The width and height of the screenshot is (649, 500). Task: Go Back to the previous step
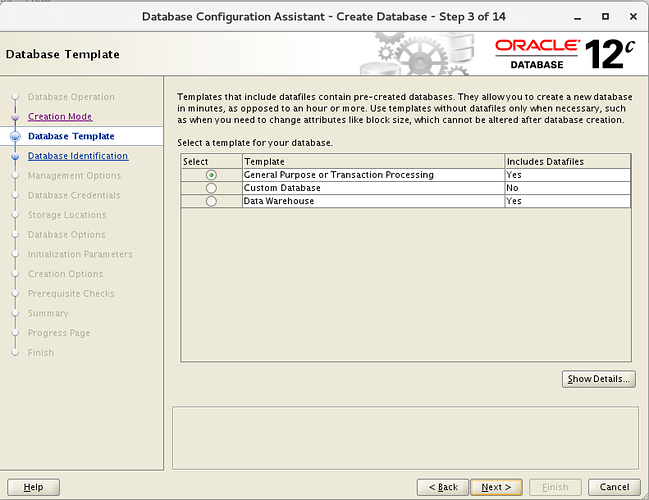pyautogui.click(x=443, y=487)
